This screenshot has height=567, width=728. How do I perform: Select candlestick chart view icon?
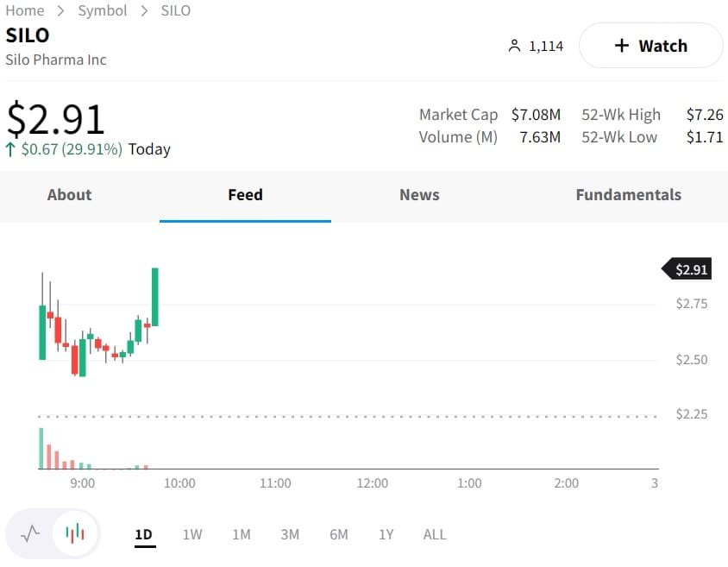click(x=76, y=534)
